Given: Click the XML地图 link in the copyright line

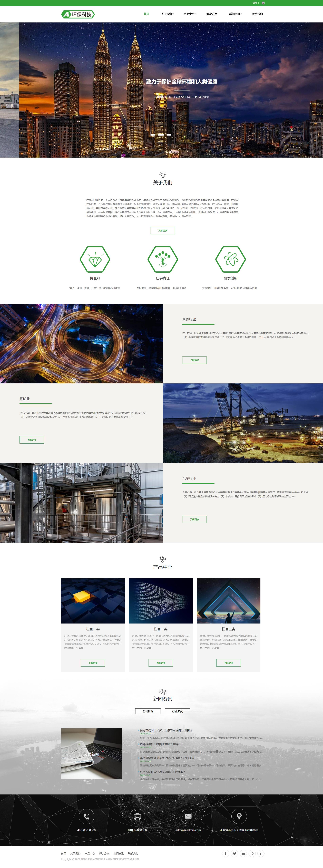Looking at the screenshot, I should 134,859.
